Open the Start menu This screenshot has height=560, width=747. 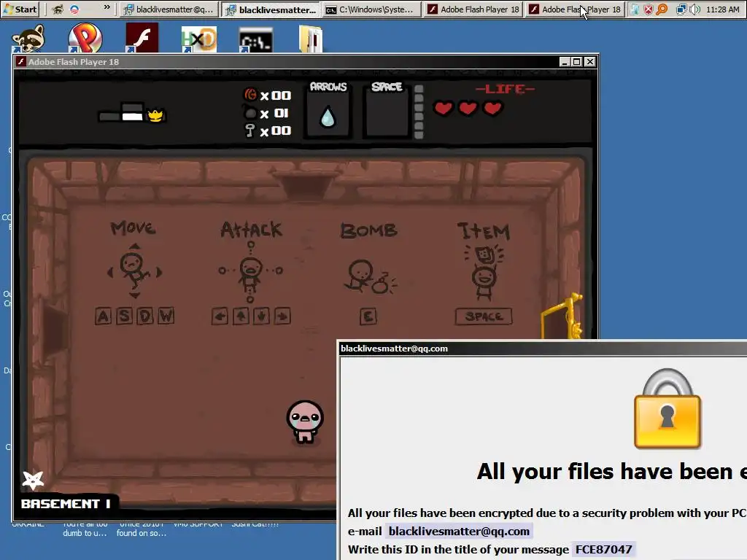20,9
